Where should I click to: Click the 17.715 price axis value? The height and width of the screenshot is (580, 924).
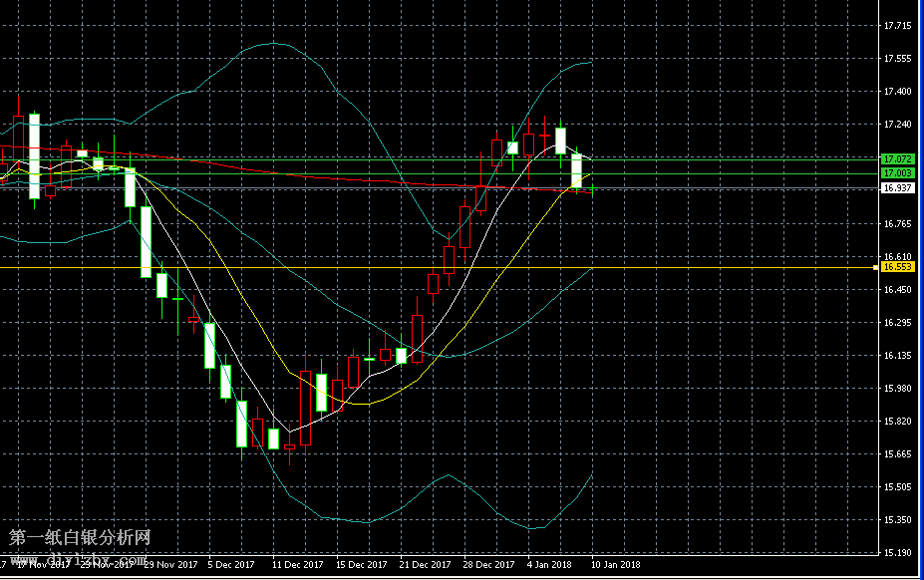pos(897,26)
